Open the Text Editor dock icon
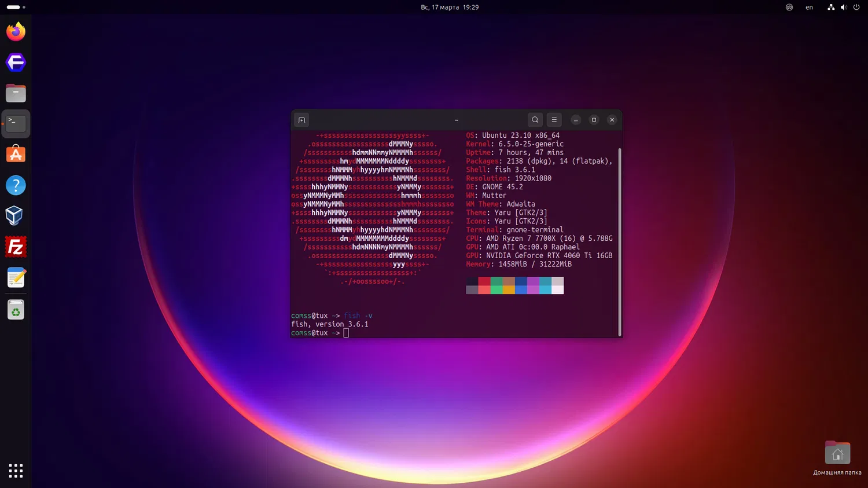 tap(16, 278)
